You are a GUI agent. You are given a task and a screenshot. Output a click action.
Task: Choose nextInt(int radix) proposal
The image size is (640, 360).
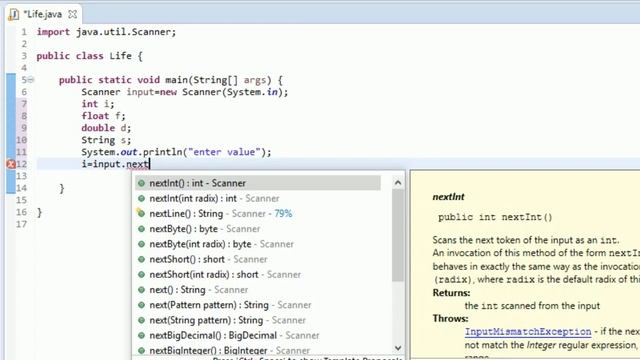[258, 198]
